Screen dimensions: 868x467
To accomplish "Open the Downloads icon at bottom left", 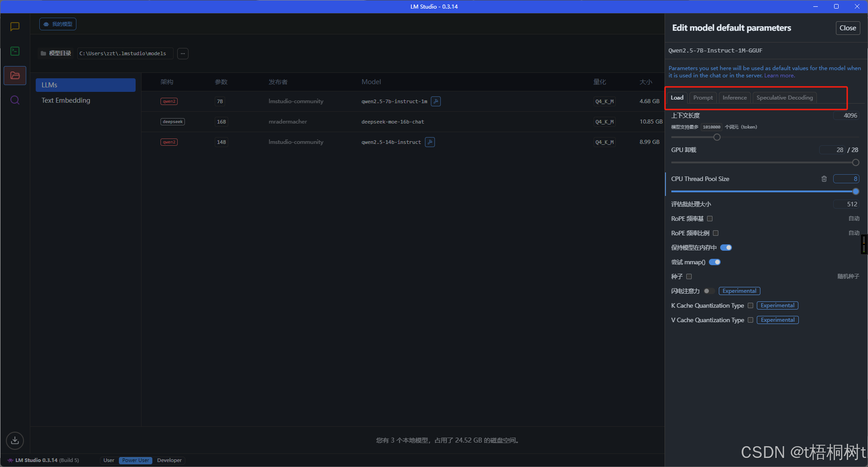I will tap(15, 440).
